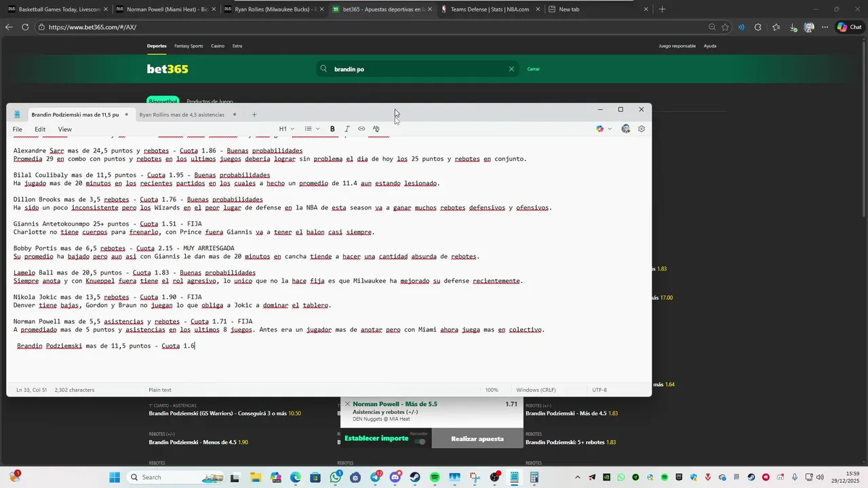The width and height of the screenshot is (868, 488).
Task: Clear formatting with the Notepad Ab icon
Action: (x=376, y=129)
